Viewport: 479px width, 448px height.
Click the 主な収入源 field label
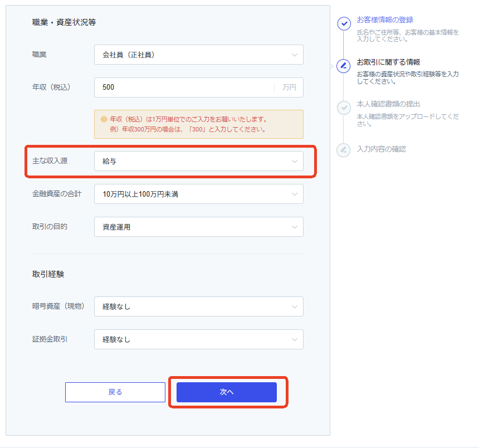tap(50, 160)
